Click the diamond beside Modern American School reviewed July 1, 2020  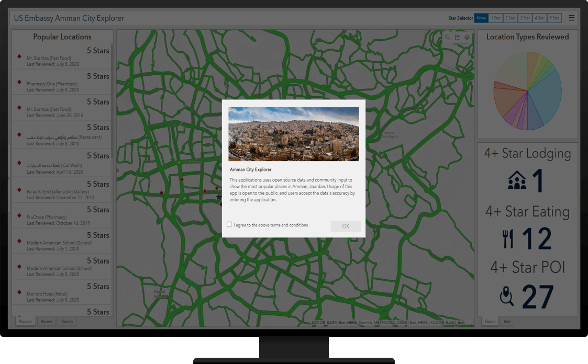click(19, 241)
